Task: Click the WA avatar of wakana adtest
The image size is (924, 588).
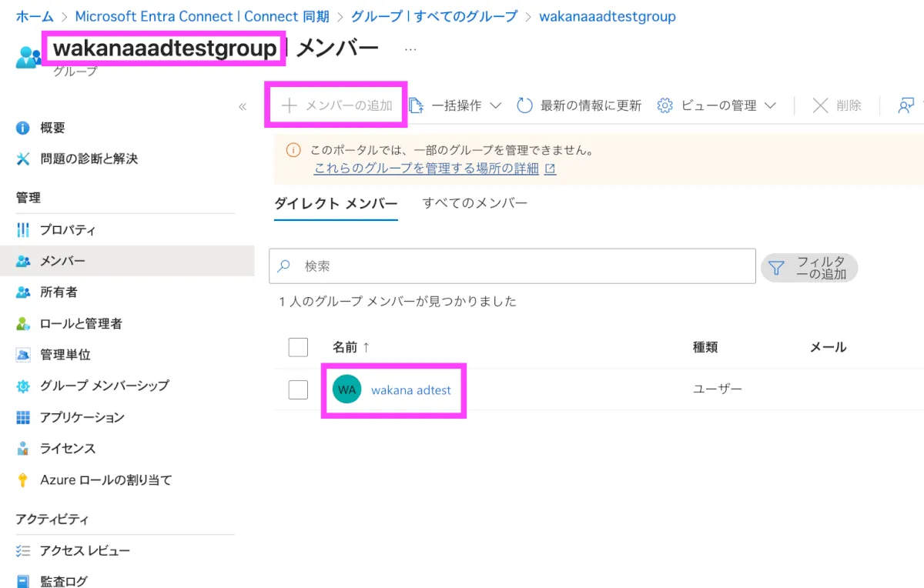Action: point(346,389)
